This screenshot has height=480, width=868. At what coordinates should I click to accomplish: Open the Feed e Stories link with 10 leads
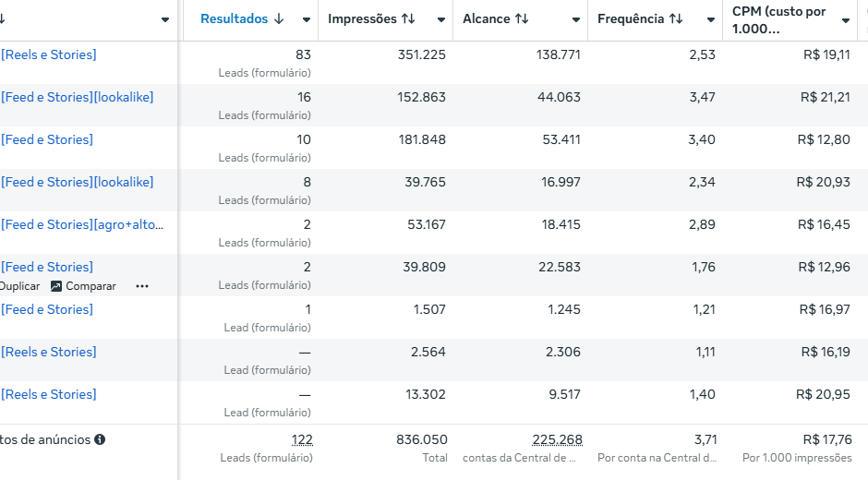[x=47, y=139]
